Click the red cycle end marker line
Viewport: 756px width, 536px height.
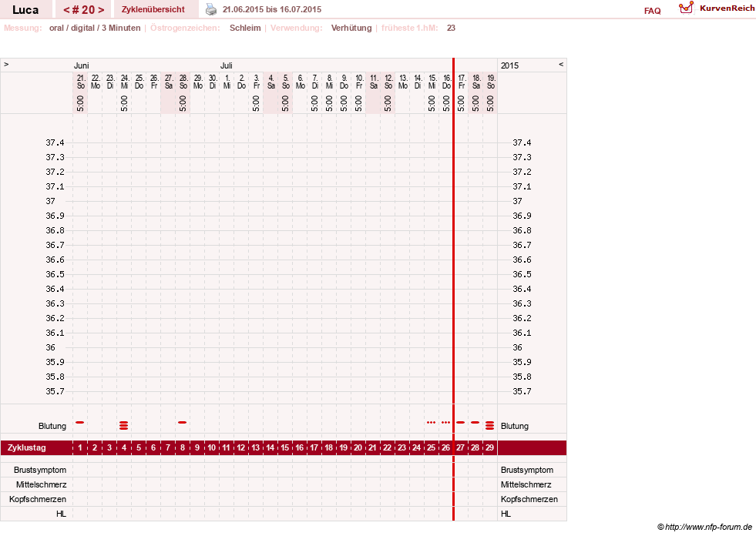(453, 290)
